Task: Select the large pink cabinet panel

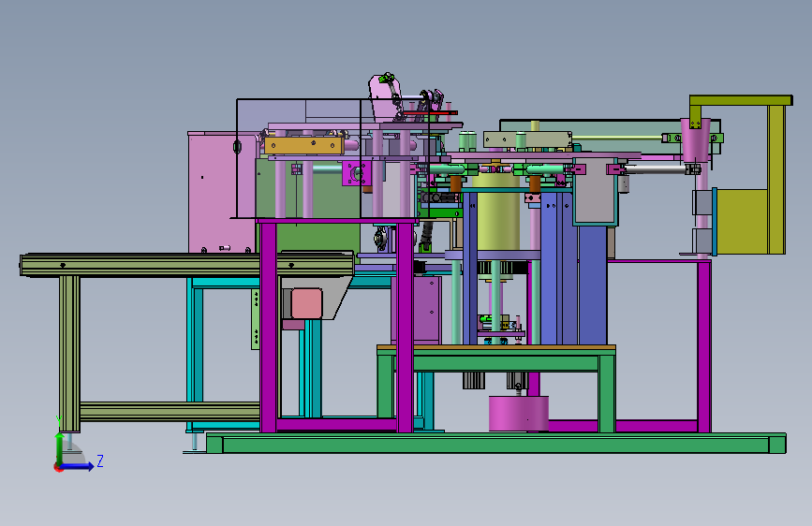Action: 222,192
